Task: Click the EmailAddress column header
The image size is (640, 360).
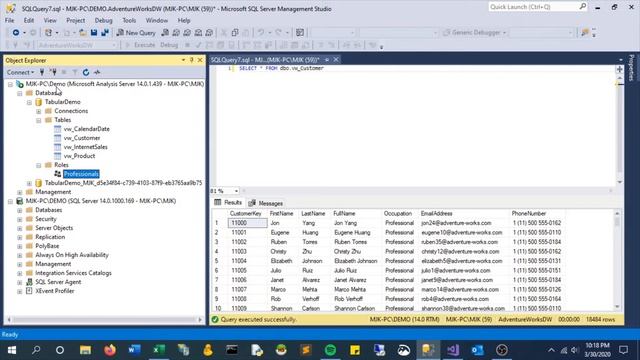Action: pyautogui.click(x=437, y=213)
